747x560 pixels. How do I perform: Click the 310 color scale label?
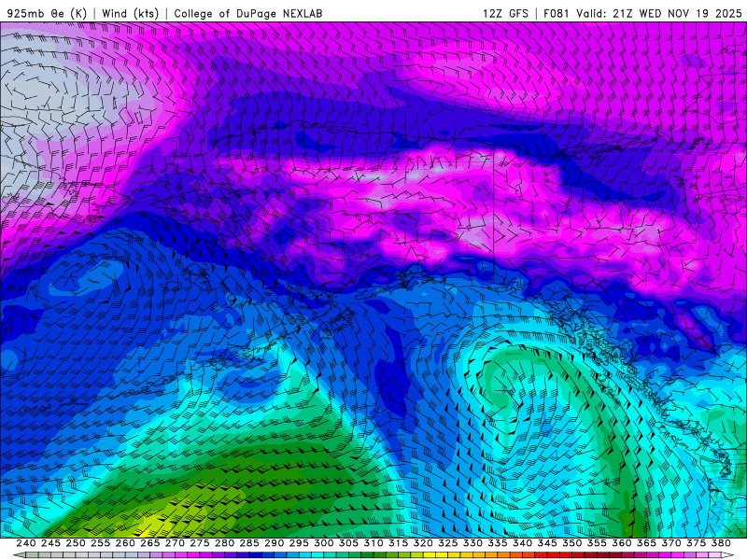(x=373, y=543)
